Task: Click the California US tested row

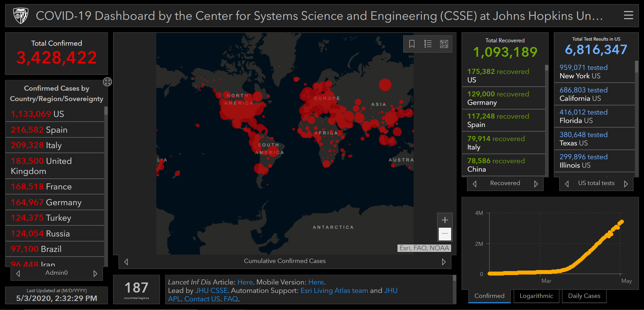Action: pos(595,94)
